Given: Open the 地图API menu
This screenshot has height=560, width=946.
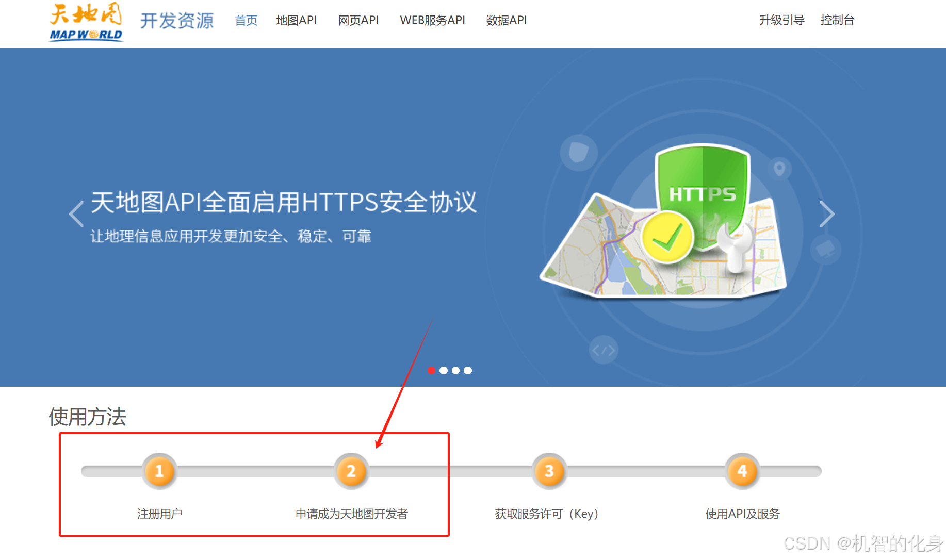Looking at the screenshot, I should coord(296,20).
